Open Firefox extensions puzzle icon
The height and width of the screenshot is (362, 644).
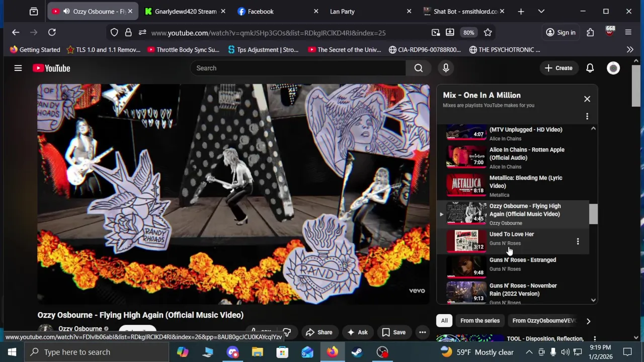click(x=590, y=32)
